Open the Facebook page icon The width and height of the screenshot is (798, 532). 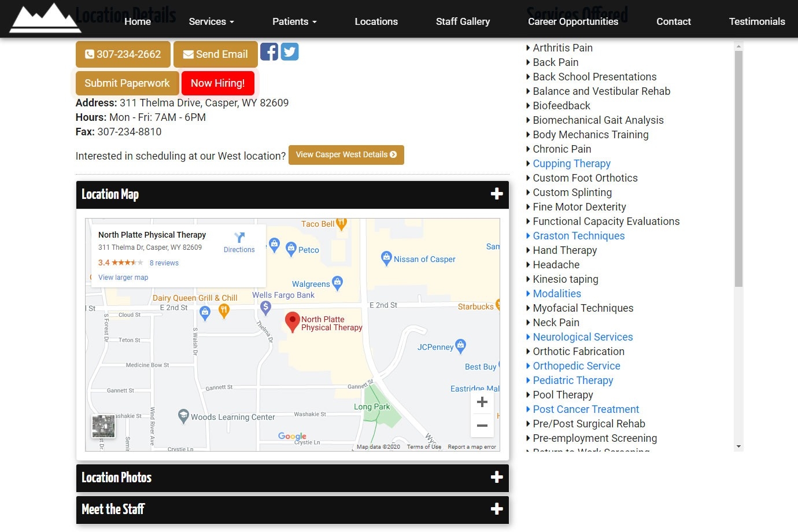coord(269,52)
